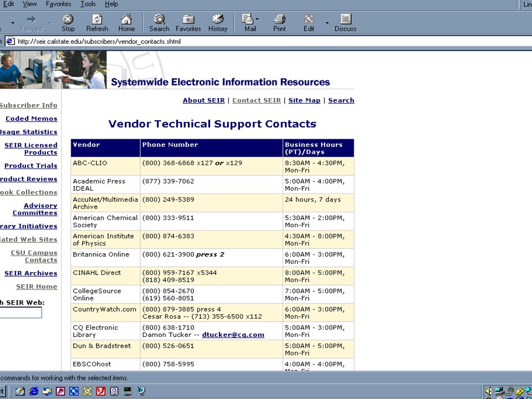Click the Search link in page header
532x399 pixels.
click(341, 100)
